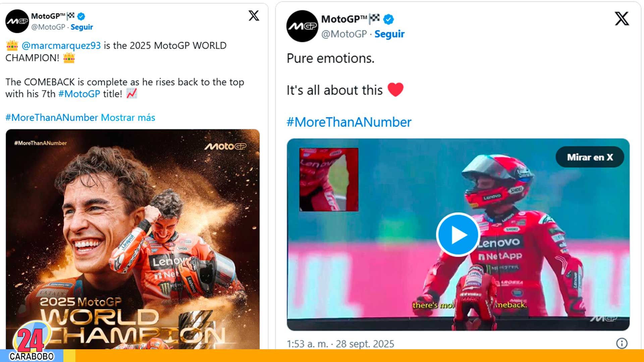The width and height of the screenshot is (644, 362).
Task: Follow MotoGP via Seguir in right tweet
Action: pyautogui.click(x=389, y=34)
